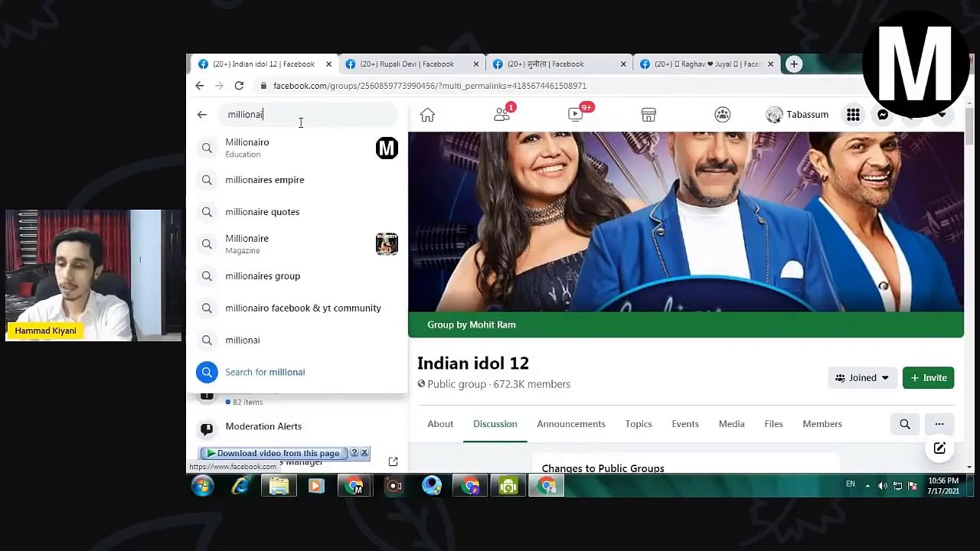980x551 pixels.
Task: Switch to 'Indian idol 12' browser tab
Action: pos(263,64)
